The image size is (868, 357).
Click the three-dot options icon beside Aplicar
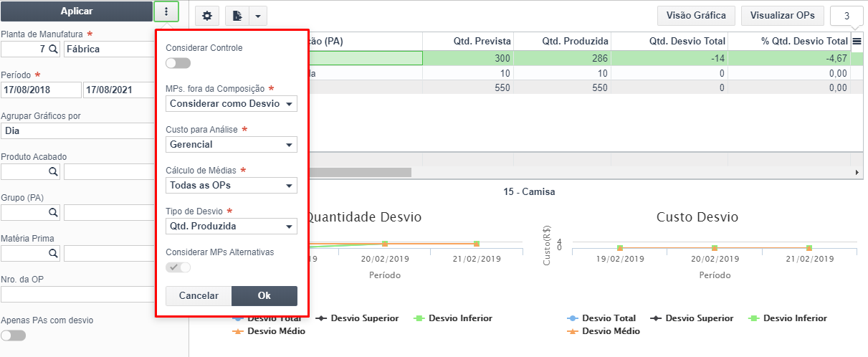point(166,11)
